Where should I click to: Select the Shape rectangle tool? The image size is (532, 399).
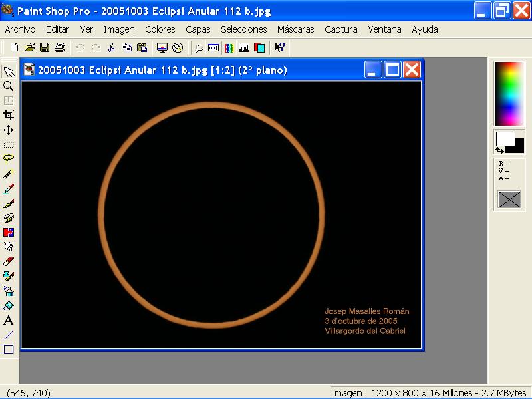9,350
